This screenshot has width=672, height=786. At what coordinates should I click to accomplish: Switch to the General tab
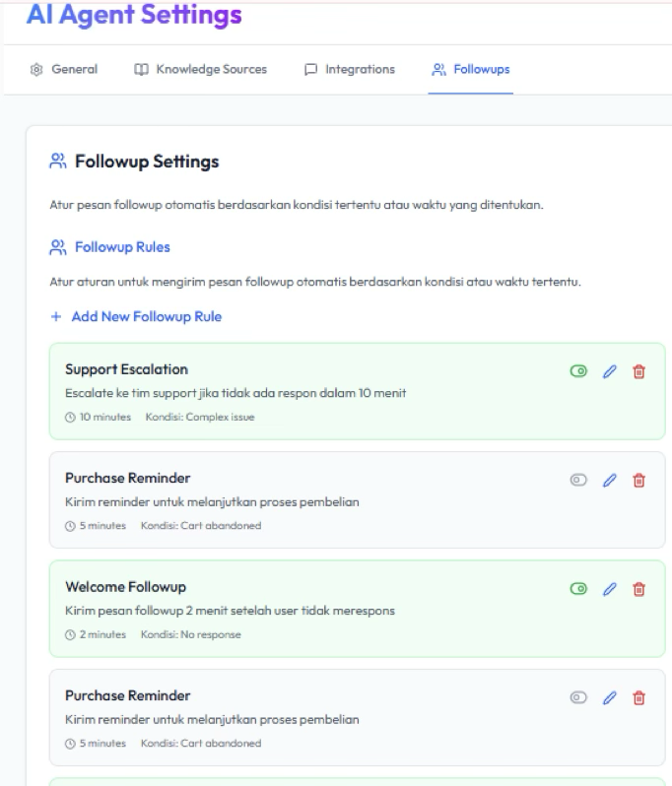(64, 69)
